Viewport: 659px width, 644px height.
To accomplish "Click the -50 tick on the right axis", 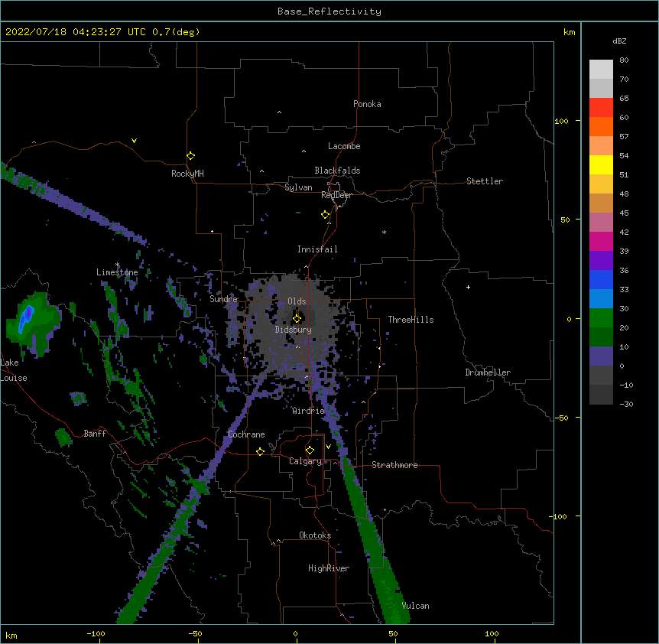I will point(561,418).
